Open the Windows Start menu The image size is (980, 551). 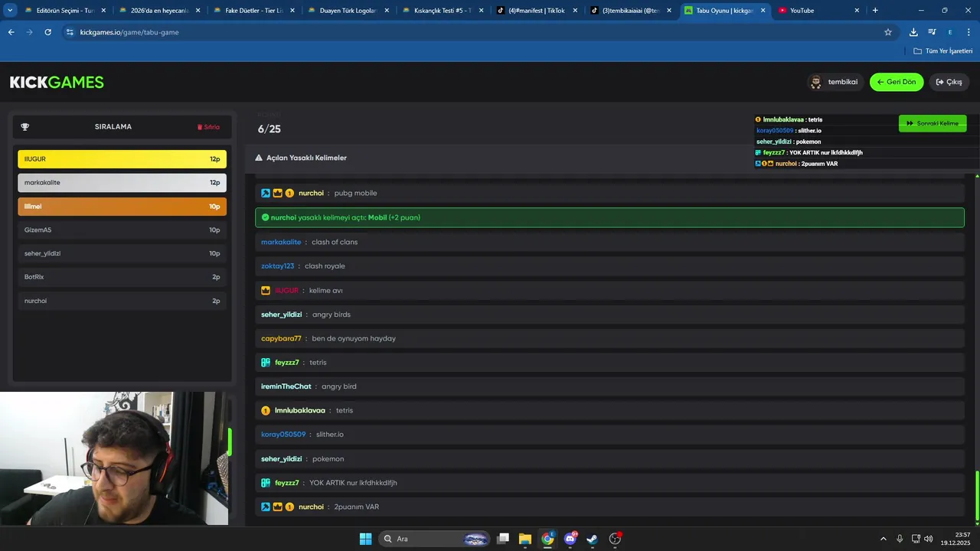coord(365,539)
